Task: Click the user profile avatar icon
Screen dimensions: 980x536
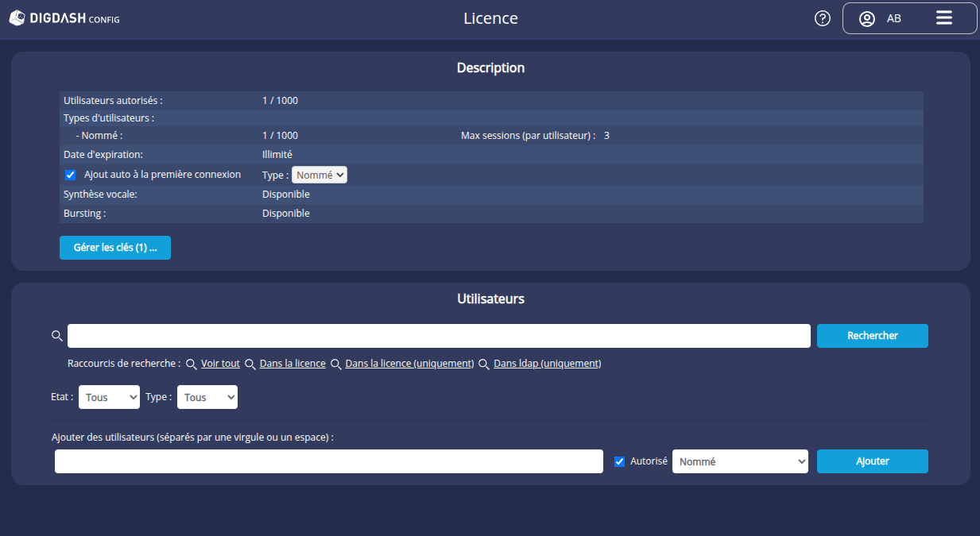Action: [867, 18]
